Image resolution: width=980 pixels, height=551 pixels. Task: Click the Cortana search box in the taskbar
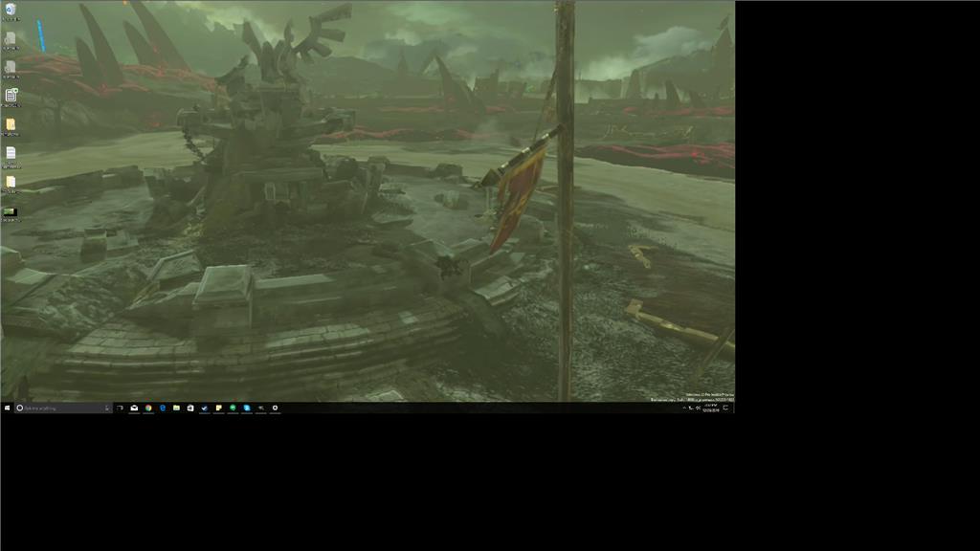63,408
